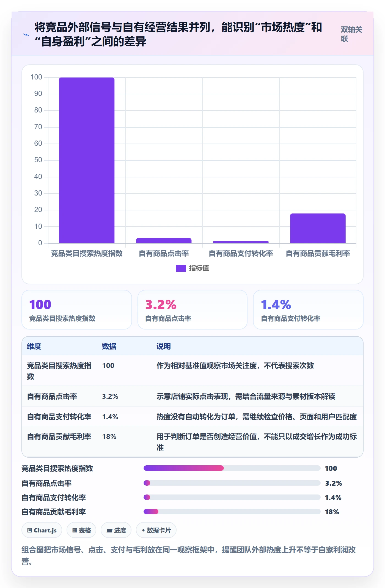Click the 数据卡片 chip
The image size is (385, 588).
[156, 530]
